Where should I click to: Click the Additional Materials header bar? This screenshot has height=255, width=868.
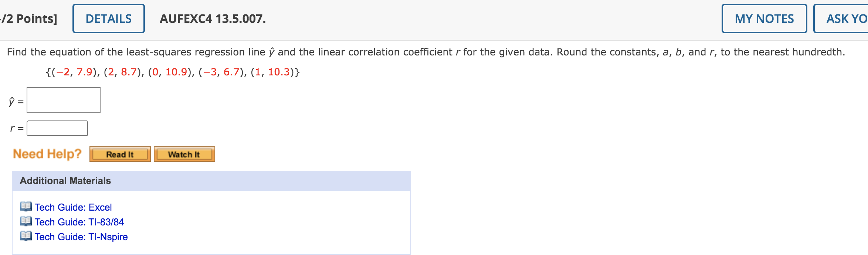point(65,181)
